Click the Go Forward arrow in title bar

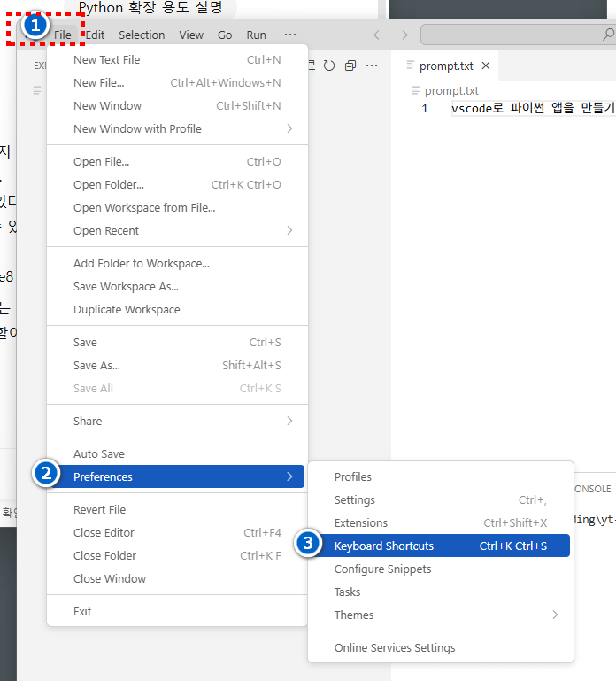pyautogui.click(x=402, y=35)
